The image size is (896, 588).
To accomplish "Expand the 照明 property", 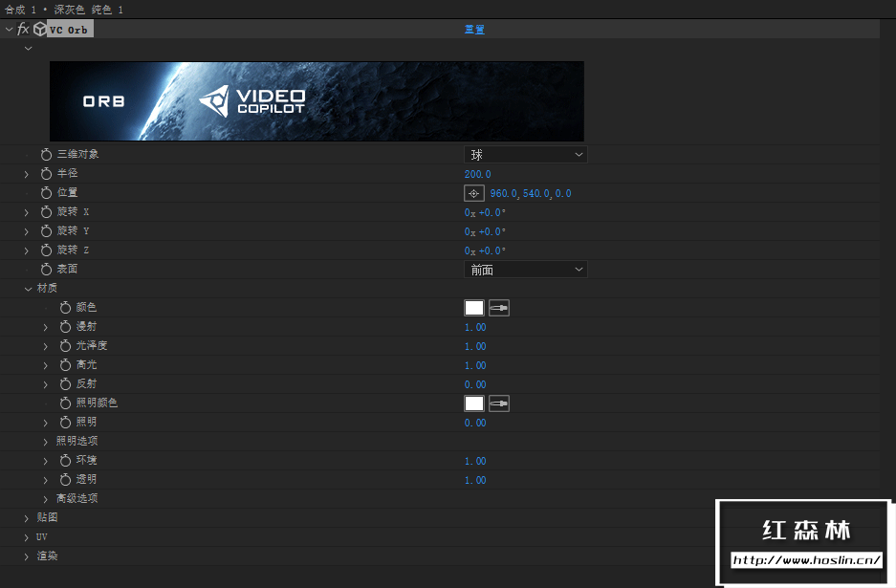I will [x=45, y=423].
